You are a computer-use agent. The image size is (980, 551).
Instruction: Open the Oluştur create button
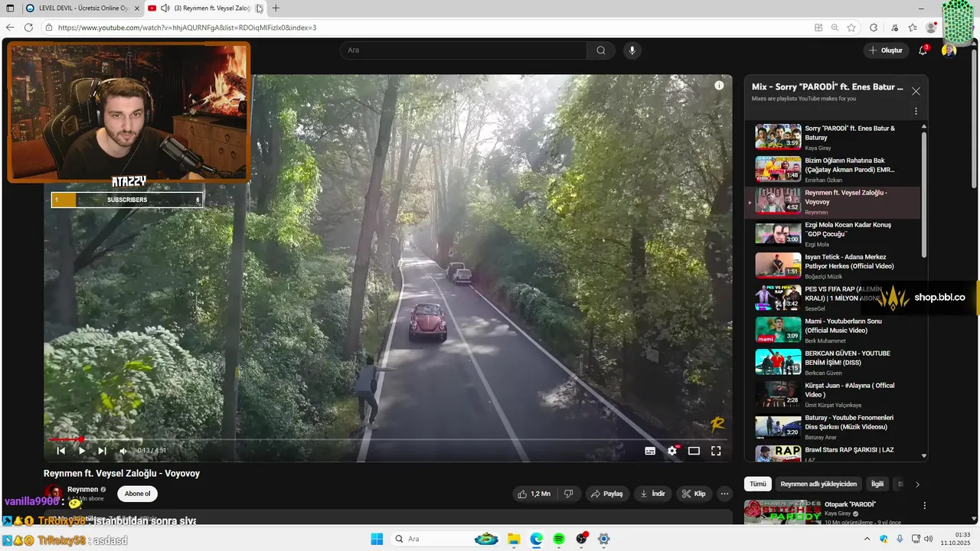click(886, 51)
